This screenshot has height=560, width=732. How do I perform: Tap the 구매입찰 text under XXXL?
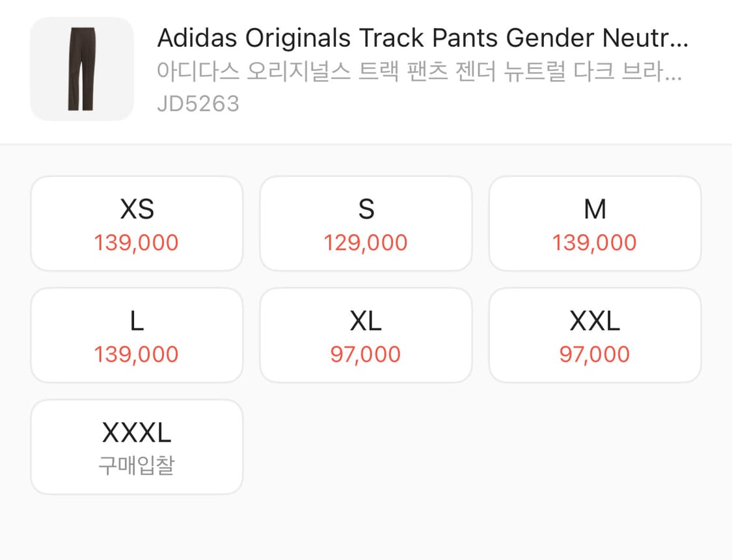point(137,465)
